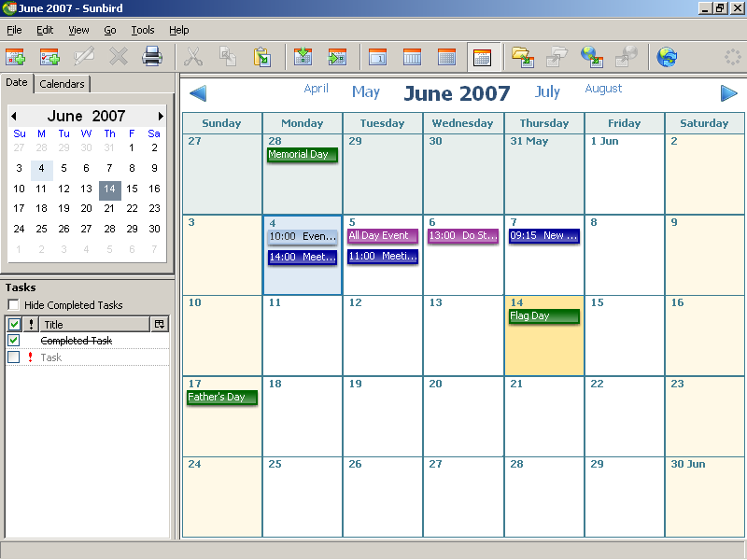
Task: Switch to the Calendars tab
Action: pyautogui.click(x=62, y=84)
